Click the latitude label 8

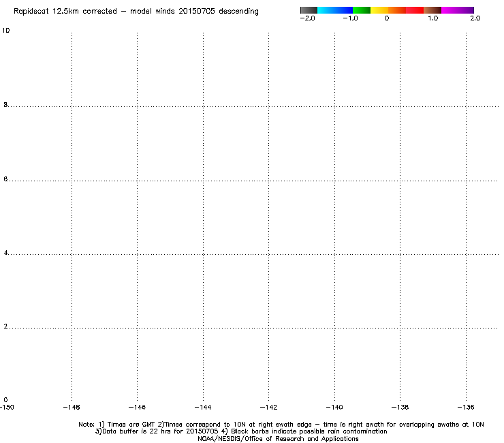5,104
